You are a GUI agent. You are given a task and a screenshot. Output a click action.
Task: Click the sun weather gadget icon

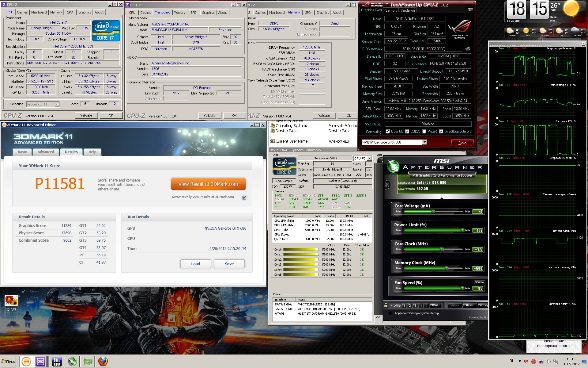(x=571, y=8)
